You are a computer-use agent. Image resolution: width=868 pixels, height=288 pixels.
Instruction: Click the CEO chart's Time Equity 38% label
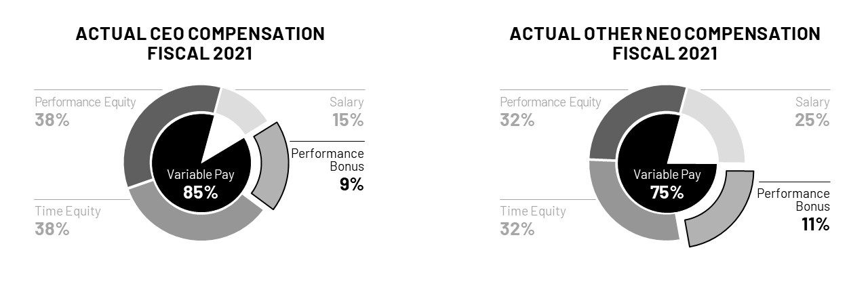(x=68, y=220)
